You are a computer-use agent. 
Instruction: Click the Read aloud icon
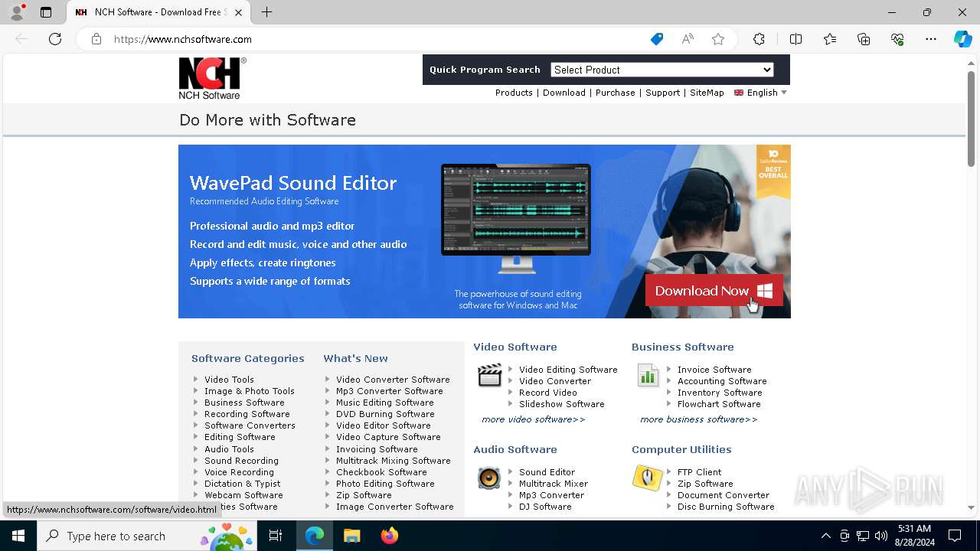coord(688,39)
